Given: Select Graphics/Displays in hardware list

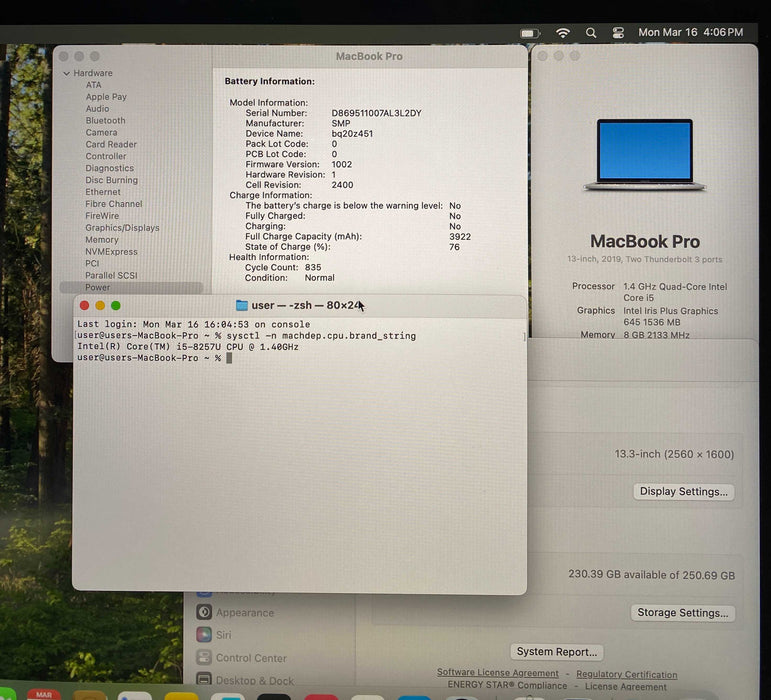Looking at the screenshot, I should [x=122, y=228].
